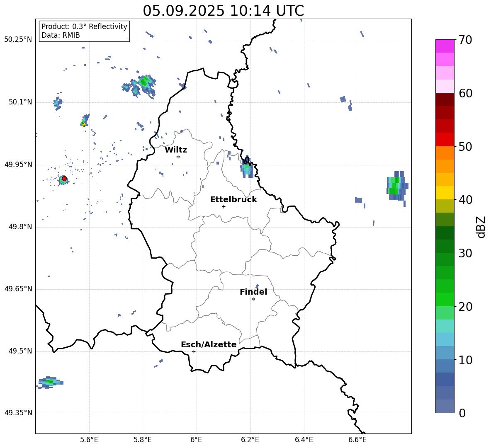Click the 40 dBZ colorbar tick label
Viewport: 491px width, 448px height.
coord(465,200)
